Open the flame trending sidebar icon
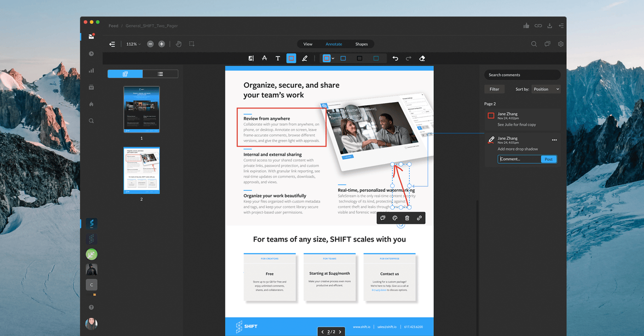The image size is (644, 336). tap(91, 104)
